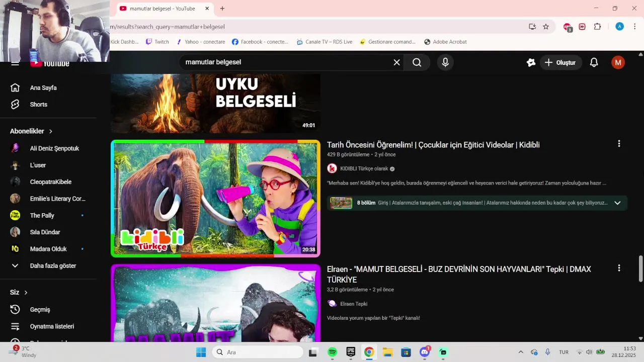The width and height of the screenshot is (644, 362).
Task: Open the Uyku Belgeseli video thumbnail
Action: [x=215, y=103]
